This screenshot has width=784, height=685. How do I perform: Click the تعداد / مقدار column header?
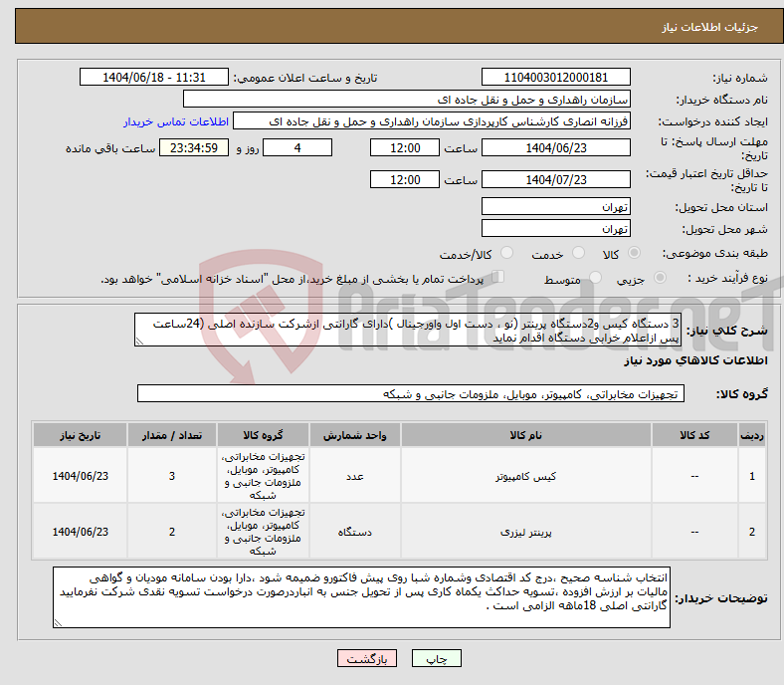172,435
